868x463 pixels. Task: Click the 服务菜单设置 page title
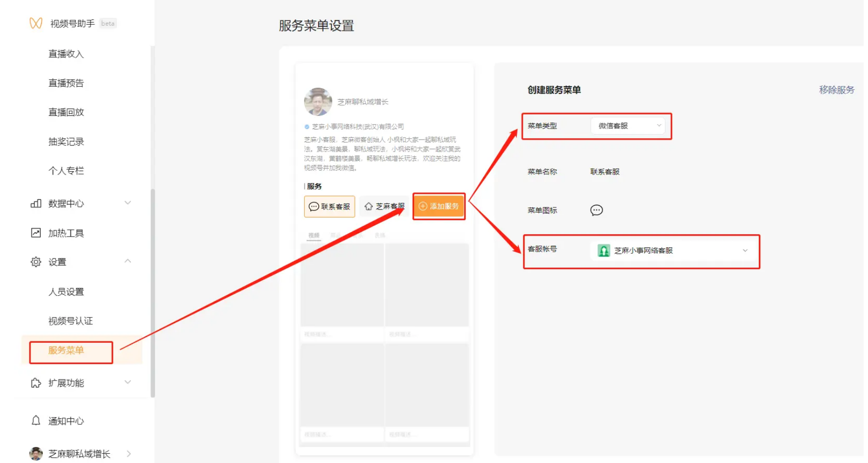tap(316, 26)
